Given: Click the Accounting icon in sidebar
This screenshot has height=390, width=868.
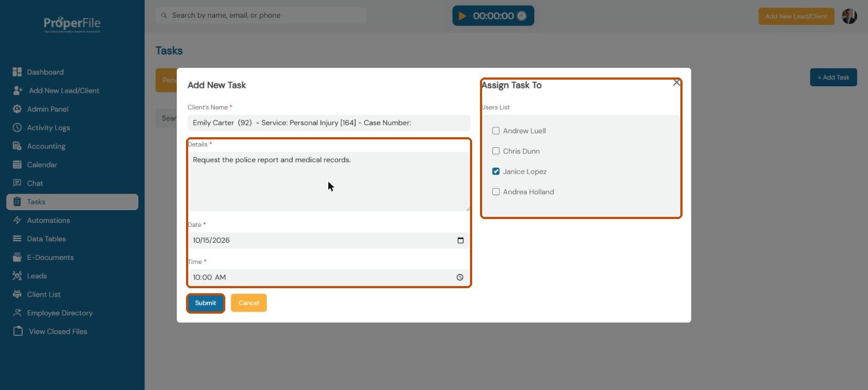Looking at the screenshot, I should (x=17, y=146).
